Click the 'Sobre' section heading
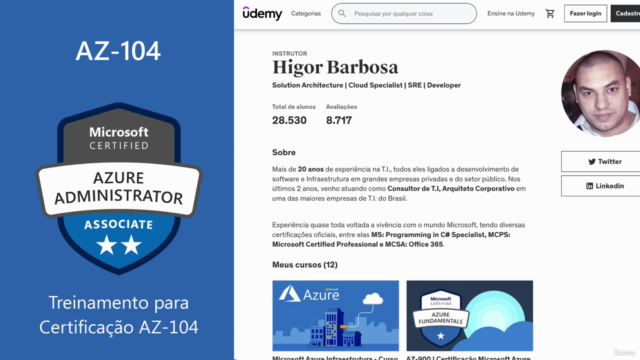 tap(284, 152)
